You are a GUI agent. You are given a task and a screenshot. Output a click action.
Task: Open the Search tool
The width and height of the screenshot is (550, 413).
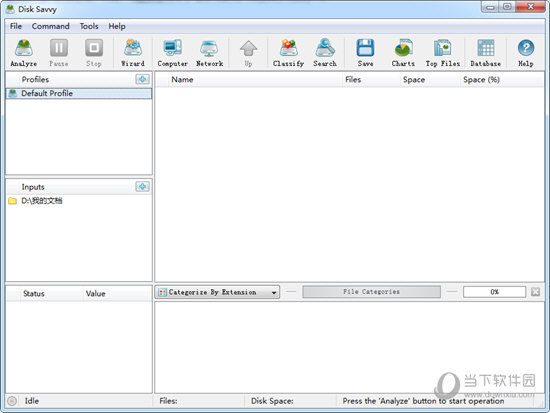point(325,53)
